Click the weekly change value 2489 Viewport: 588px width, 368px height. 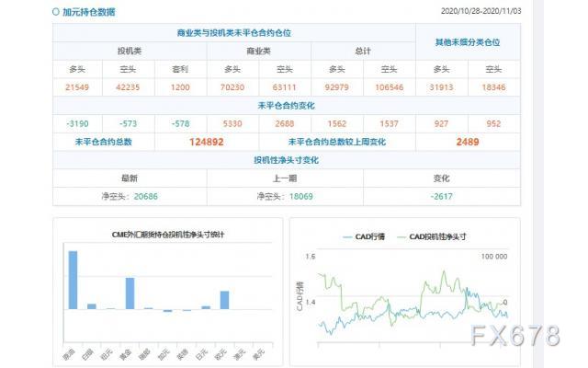pyautogui.click(x=468, y=142)
